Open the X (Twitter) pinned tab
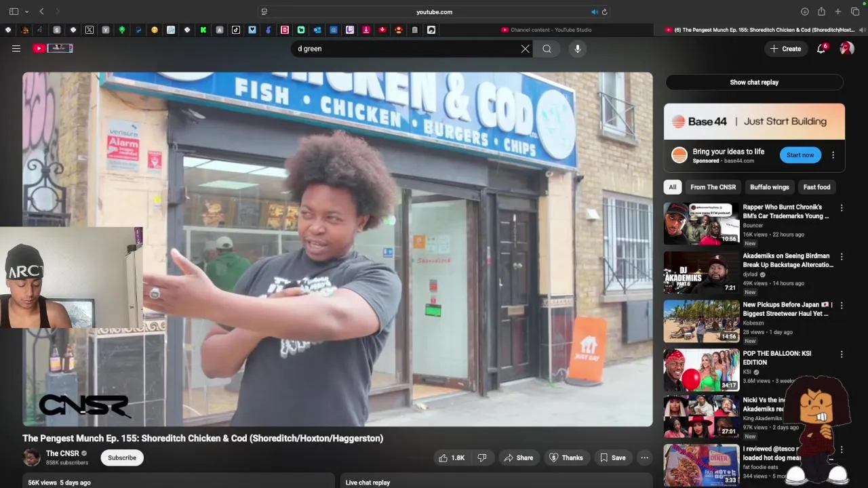This screenshot has width=868, height=488. point(90,30)
